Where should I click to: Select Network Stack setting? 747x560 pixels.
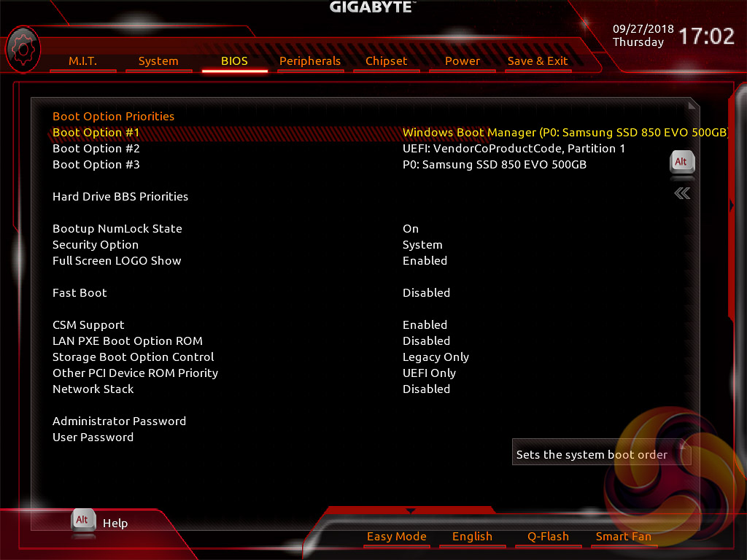(x=93, y=389)
